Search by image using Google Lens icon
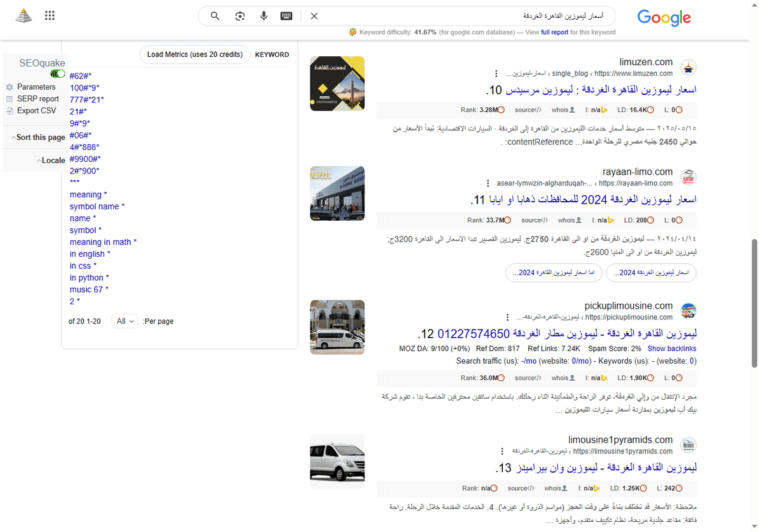This screenshot has height=532, width=759. point(240,16)
